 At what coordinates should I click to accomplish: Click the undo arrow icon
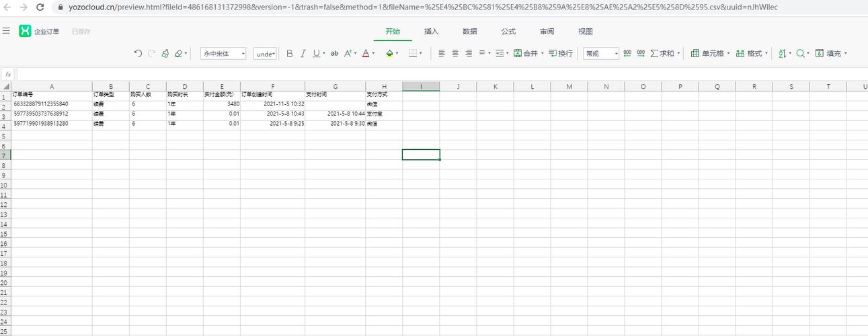(x=138, y=54)
